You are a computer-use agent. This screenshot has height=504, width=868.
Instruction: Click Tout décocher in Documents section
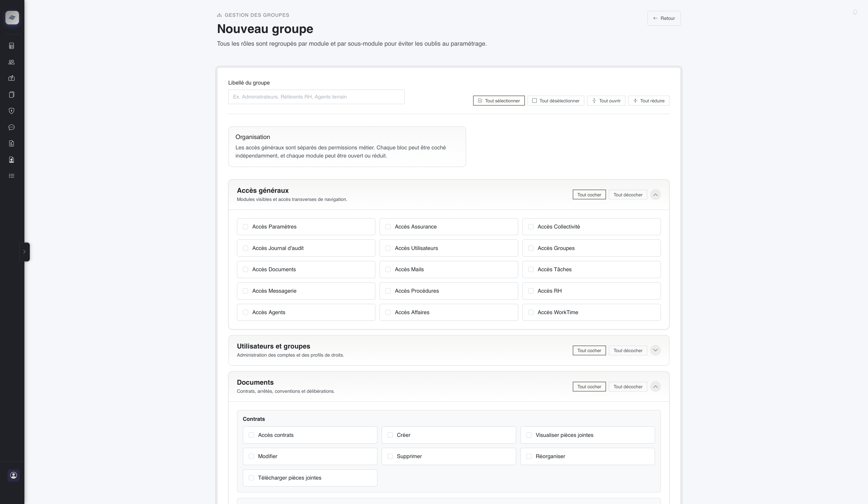pos(627,386)
